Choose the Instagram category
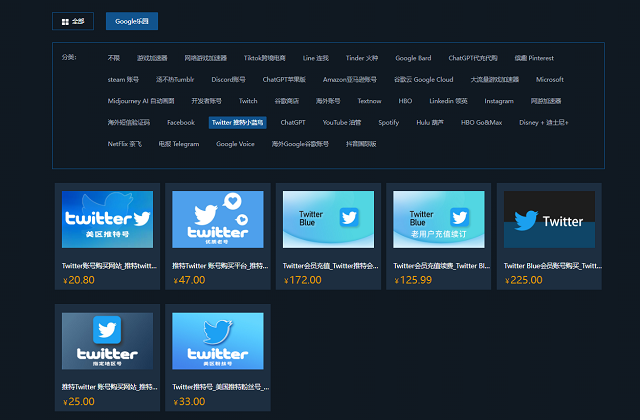640x420 pixels. 499,101
